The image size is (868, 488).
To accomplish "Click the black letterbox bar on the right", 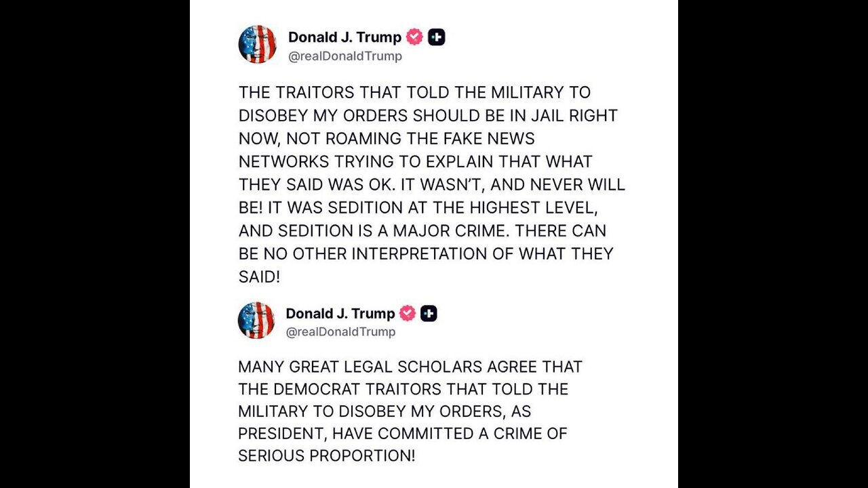I will point(773,244).
